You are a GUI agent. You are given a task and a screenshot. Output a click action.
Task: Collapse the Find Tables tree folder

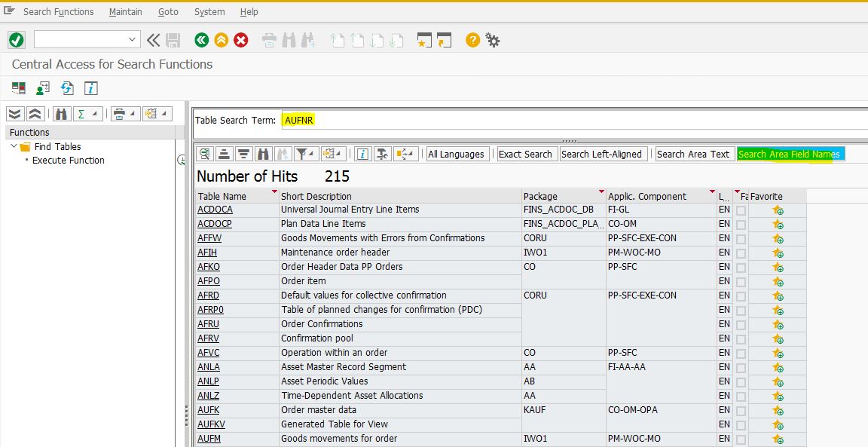(14, 147)
